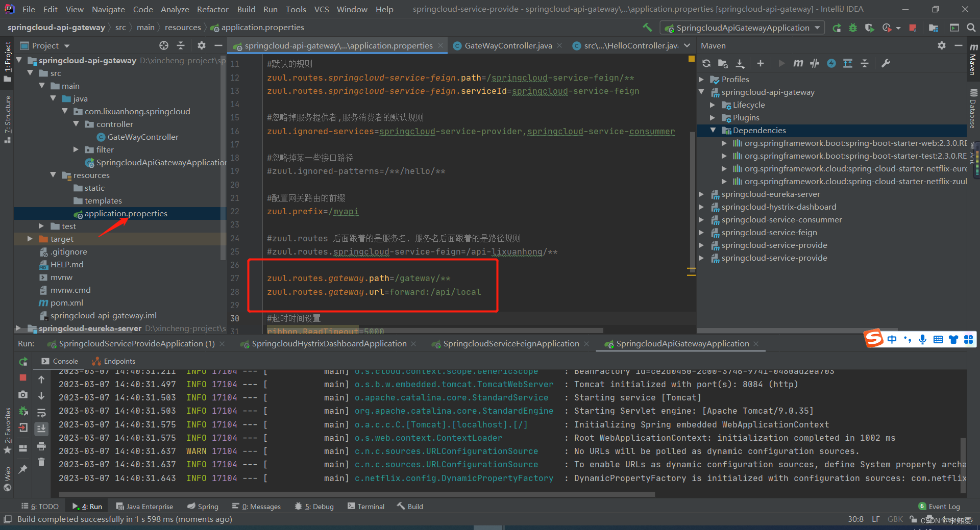The image size is (980, 530).
Task: Collapse all in Maven toolbar
Action: pyautogui.click(x=865, y=63)
